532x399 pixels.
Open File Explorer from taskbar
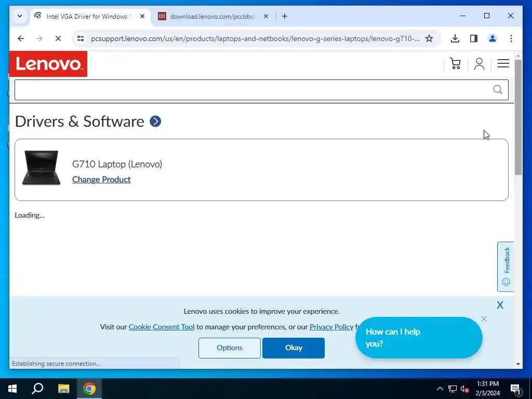pyautogui.click(x=63, y=389)
